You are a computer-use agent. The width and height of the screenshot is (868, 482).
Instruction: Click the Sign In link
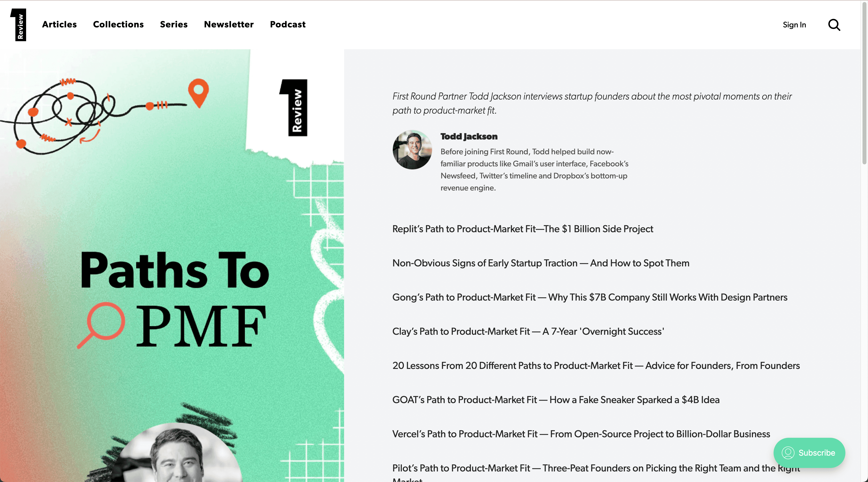click(794, 25)
